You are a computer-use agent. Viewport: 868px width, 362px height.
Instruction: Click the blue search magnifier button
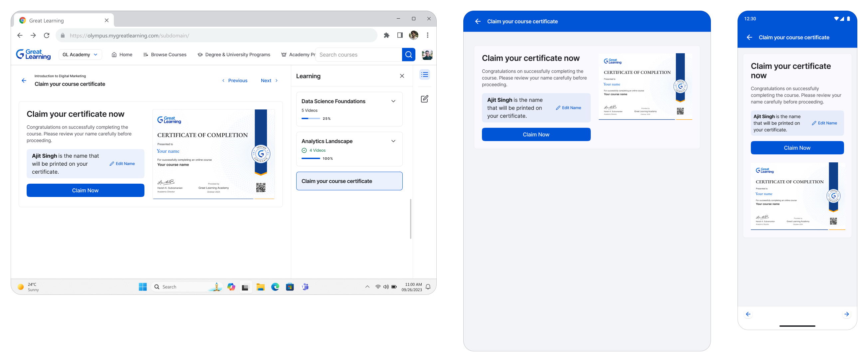408,55
